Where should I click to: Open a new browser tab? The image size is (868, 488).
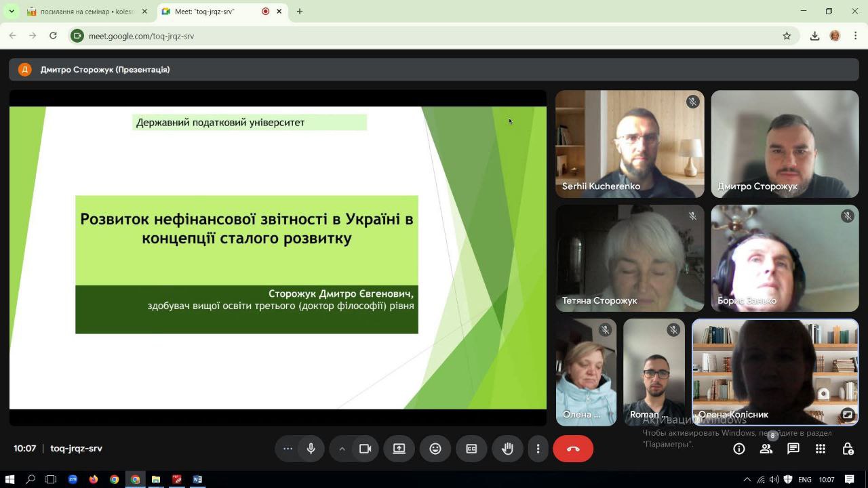click(300, 12)
